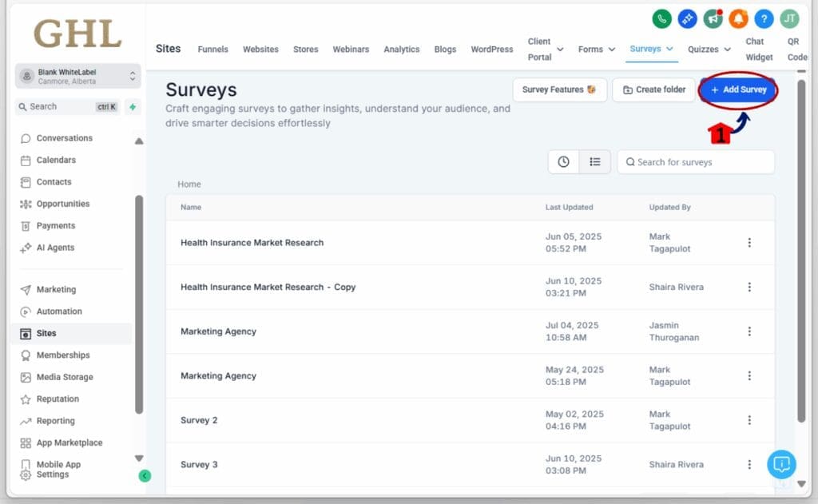
Task: Click the Create folder button
Action: pos(654,89)
